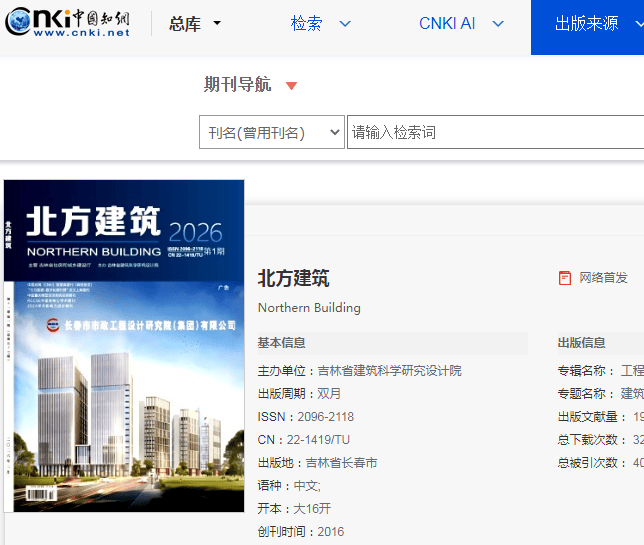Click the 语种 中文 entry

click(x=289, y=486)
